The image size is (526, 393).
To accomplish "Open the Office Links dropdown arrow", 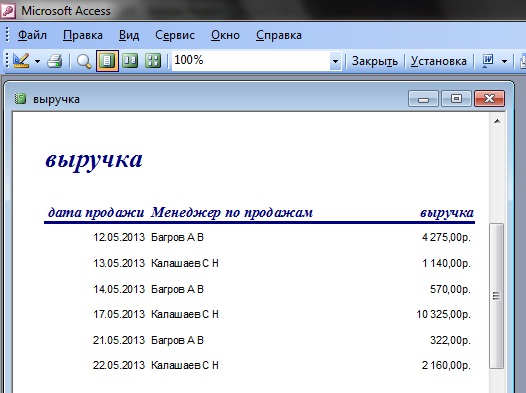I will click(x=504, y=61).
